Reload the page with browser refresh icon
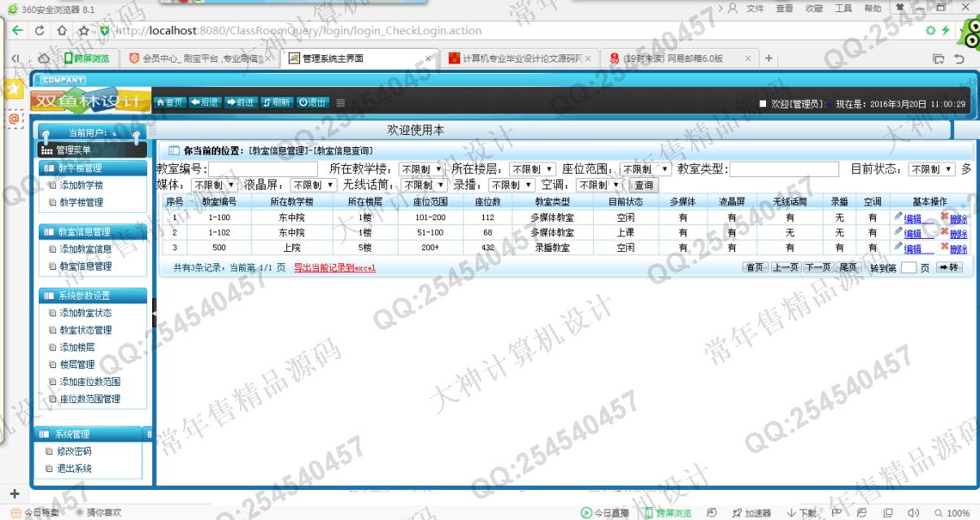980x520 pixels. 40,31
